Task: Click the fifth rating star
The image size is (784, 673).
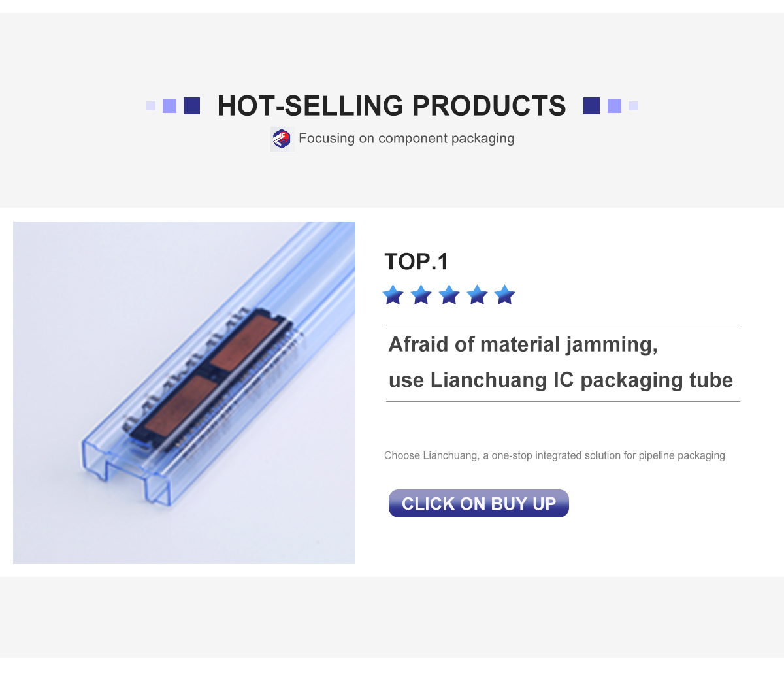Action: coord(505,295)
